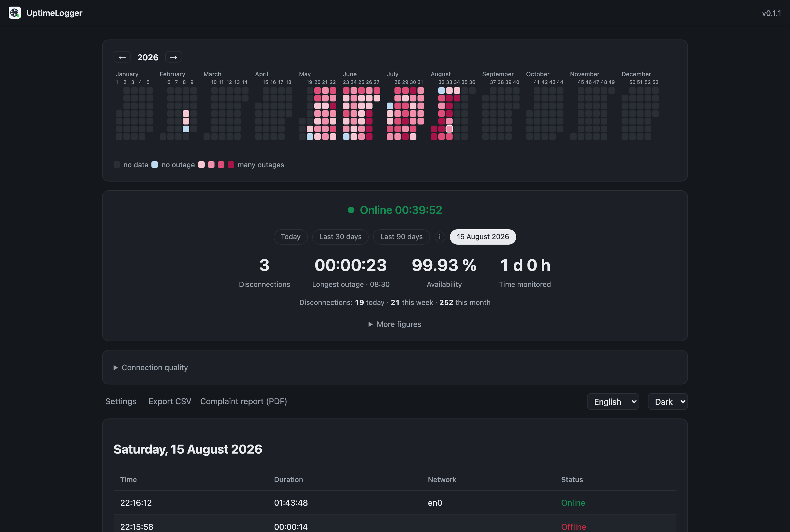Click the 'Time' column header
The height and width of the screenshot is (532, 790).
(x=128, y=479)
